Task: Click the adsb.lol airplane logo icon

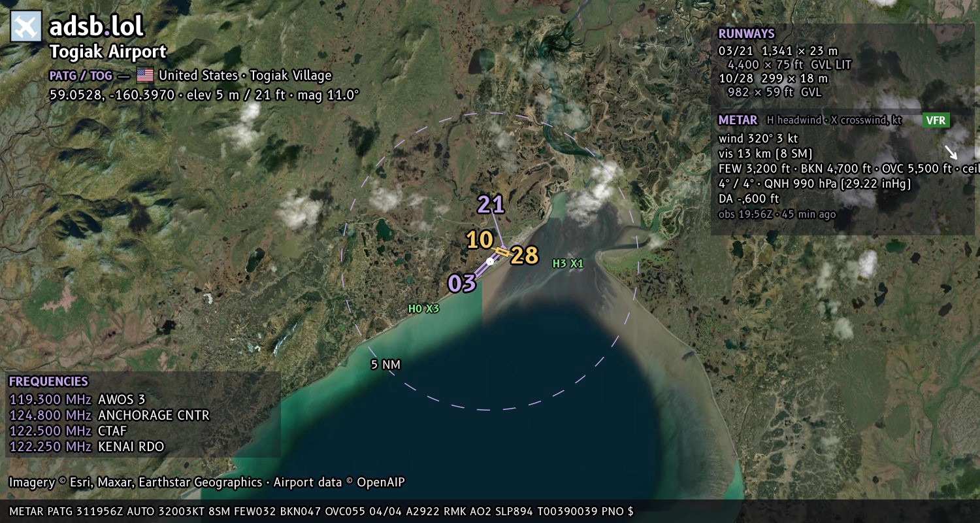Action: click(x=26, y=27)
